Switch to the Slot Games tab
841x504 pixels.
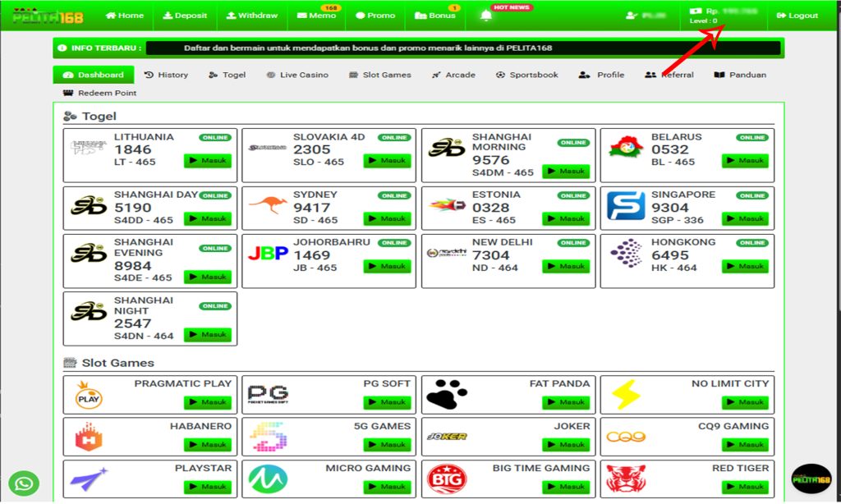[380, 75]
